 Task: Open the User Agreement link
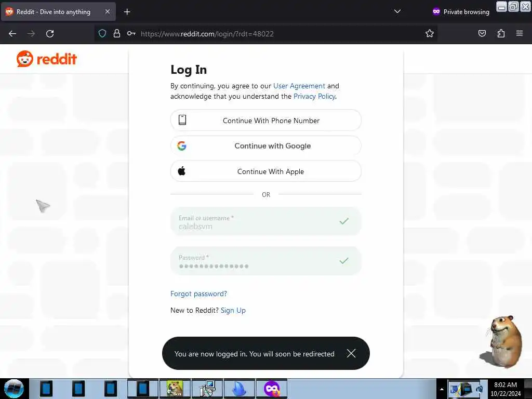299,86
